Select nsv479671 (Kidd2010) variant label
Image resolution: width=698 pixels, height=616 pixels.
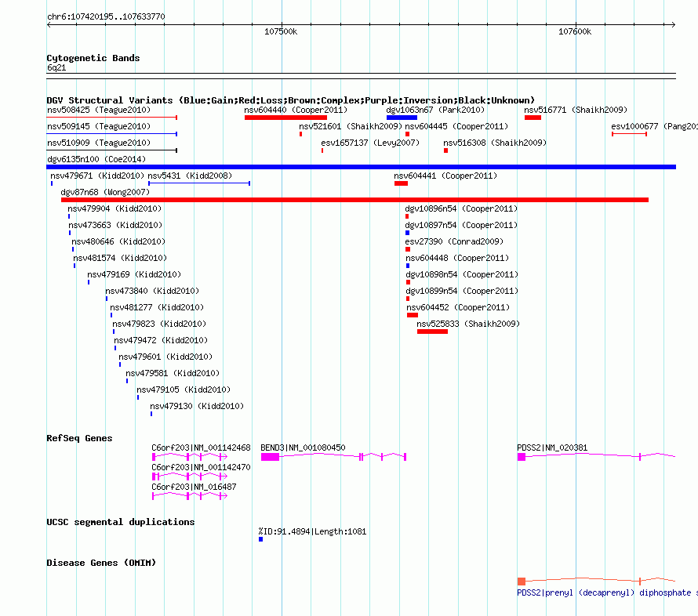97,176
